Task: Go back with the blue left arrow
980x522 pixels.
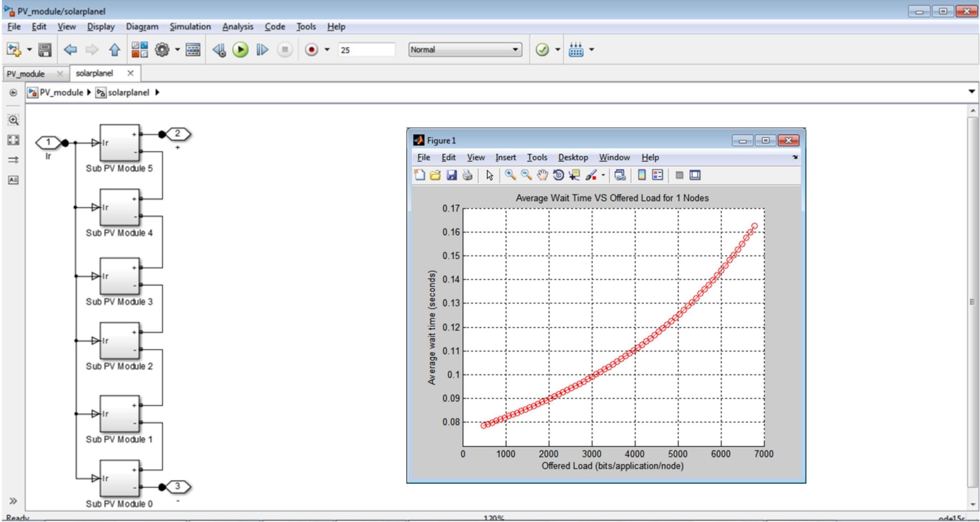Action: click(x=70, y=50)
